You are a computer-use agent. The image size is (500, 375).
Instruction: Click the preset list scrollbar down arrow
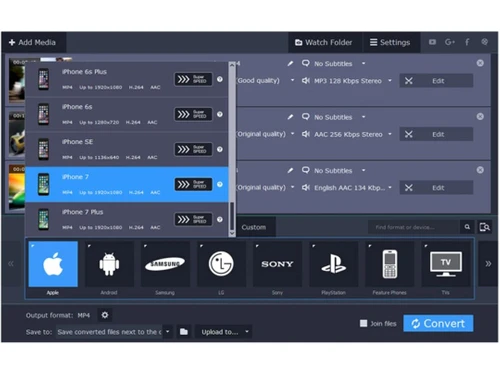(232, 234)
